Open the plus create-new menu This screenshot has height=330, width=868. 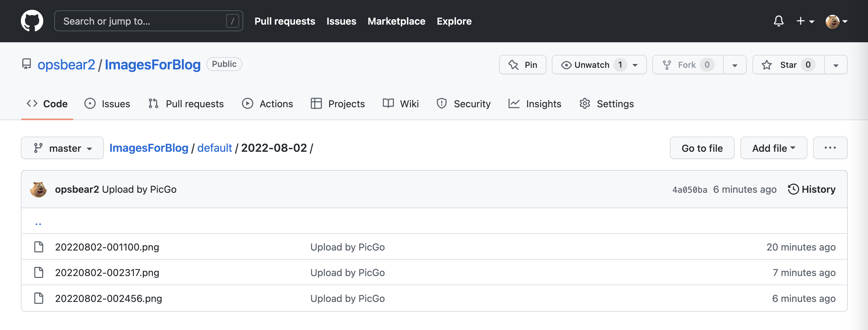tap(805, 21)
